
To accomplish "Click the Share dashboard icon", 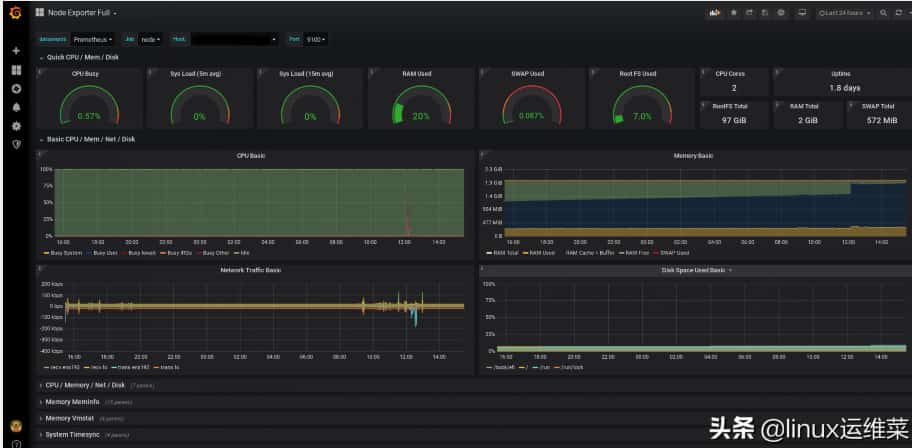I will click(749, 13).
